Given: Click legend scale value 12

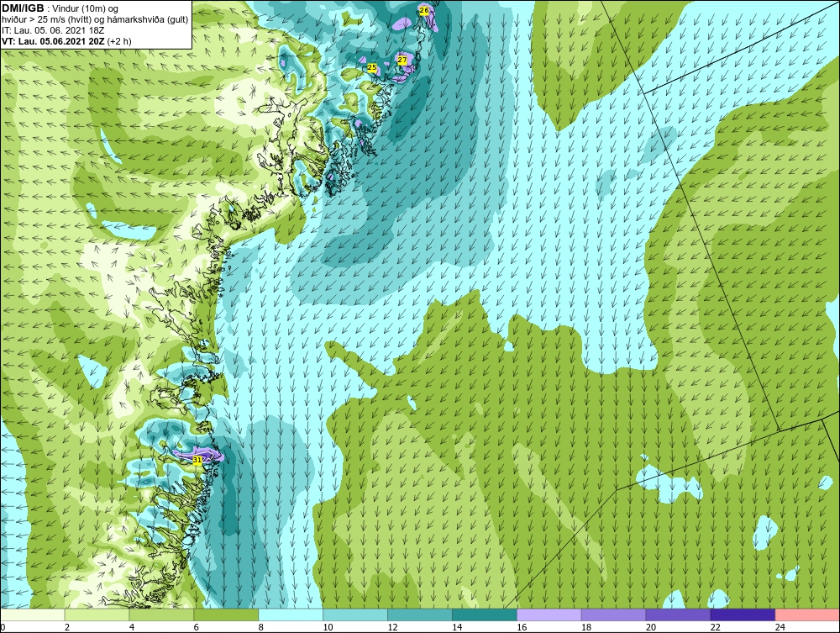Looking at the screenshot, I should point(392,627).
